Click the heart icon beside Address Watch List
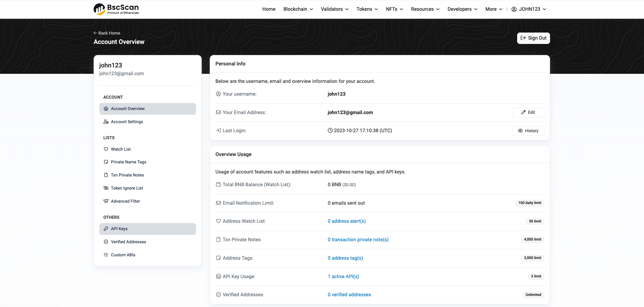 click(x=218, y=221)
